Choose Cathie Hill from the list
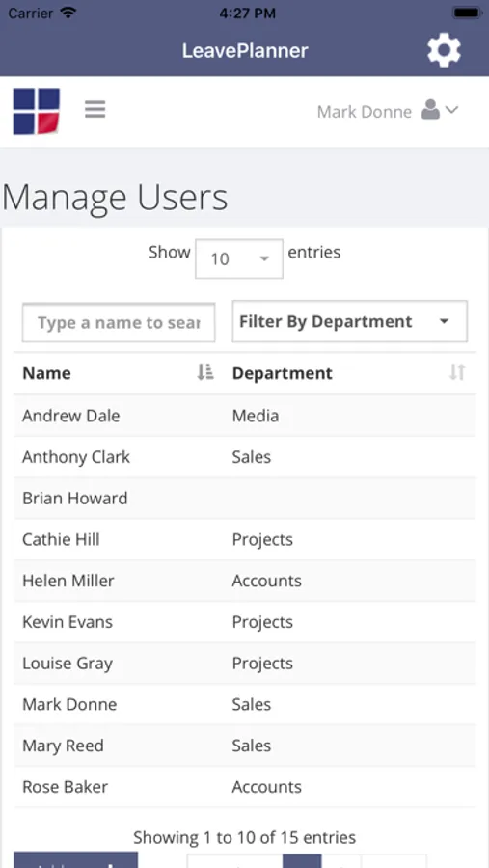489x868 pixels. pyautogui.click(x=61, y=540)
